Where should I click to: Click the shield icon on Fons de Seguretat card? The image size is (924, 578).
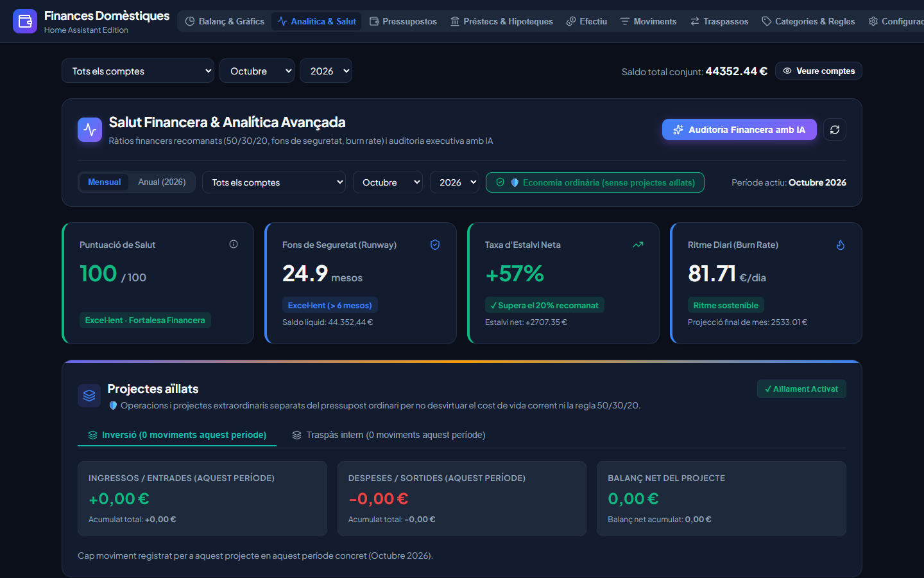(x=435, y=245)
